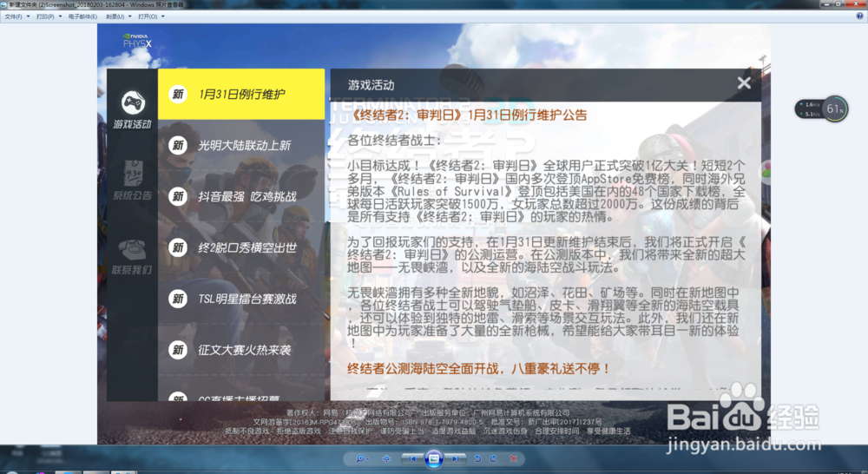Close the 游戏活动 announcement panel
868x474 pixels.
click(744, 83)
